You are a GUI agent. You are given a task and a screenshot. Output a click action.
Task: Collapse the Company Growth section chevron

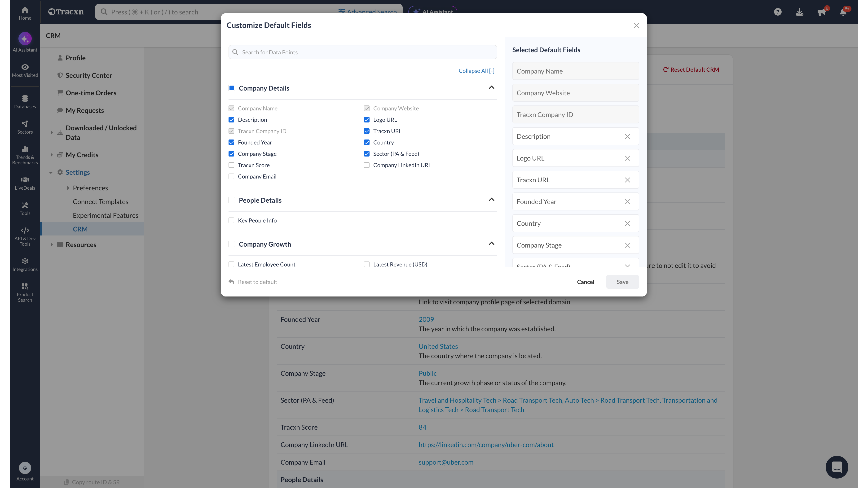tap(492, 244)
